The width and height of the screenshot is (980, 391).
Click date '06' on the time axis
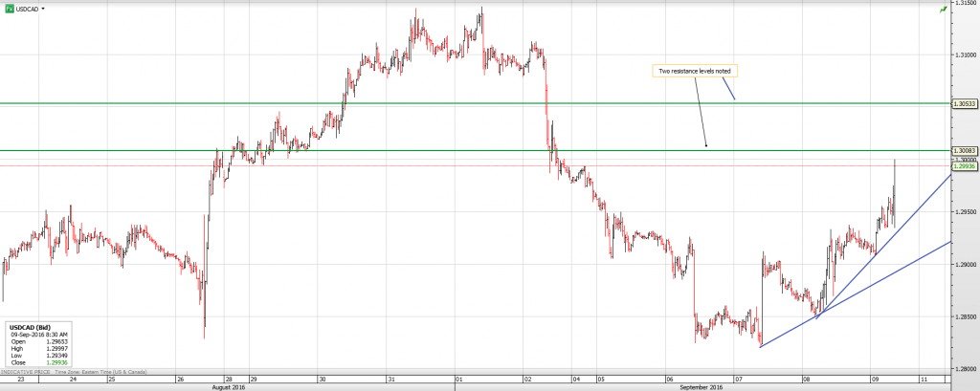pos(669,380)
